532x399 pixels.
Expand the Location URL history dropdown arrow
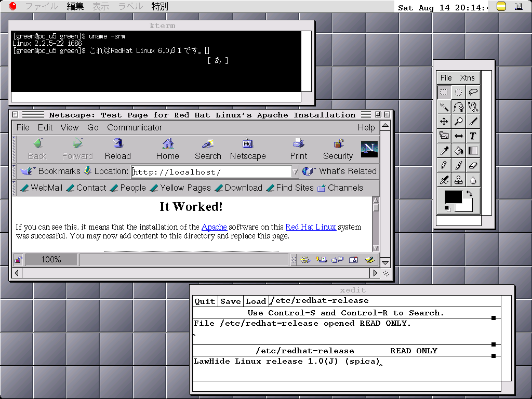click(295, 171)
